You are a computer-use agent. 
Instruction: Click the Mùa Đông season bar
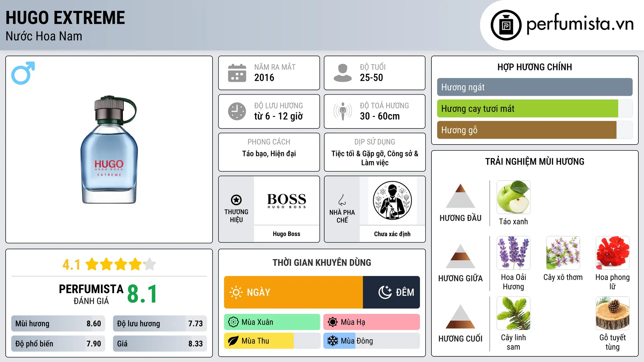coord(371,341)
